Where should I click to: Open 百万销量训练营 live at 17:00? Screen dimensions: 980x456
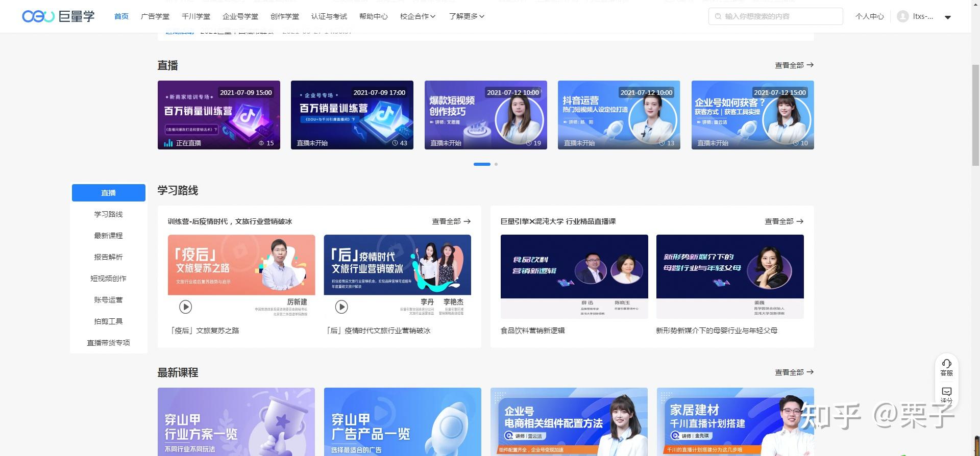click(x=352, y=115)
